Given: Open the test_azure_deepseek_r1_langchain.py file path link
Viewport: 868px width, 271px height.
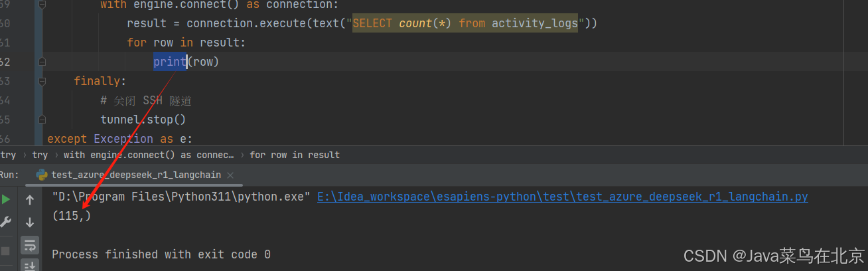Looking at the screenshot, I should point(562,197).
